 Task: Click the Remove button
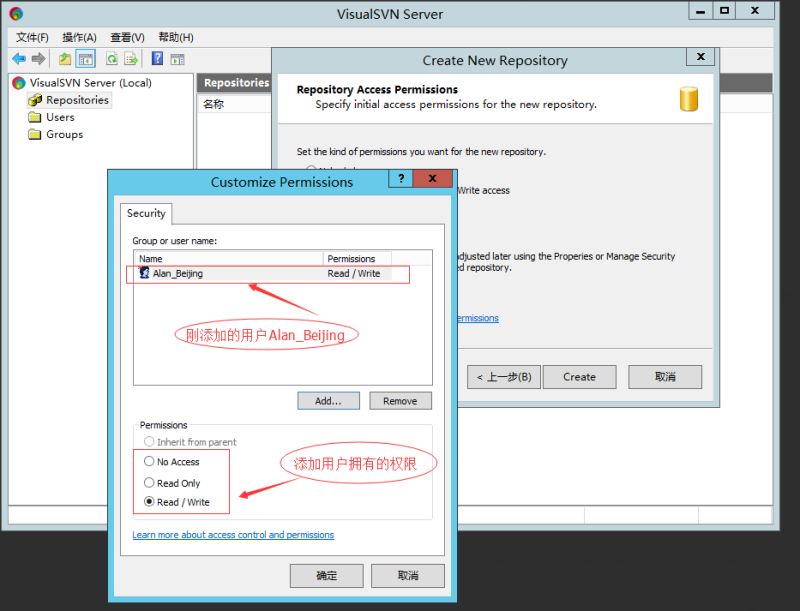(401, 401)
